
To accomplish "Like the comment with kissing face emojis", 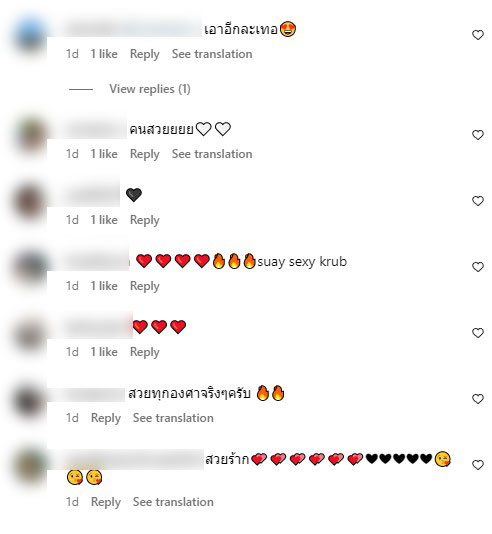I will 478,465.
